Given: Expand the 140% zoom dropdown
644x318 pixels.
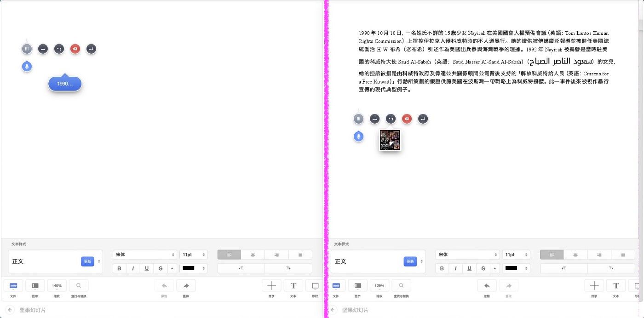Looking at the screenshot, I should click(x=57, y=285).
